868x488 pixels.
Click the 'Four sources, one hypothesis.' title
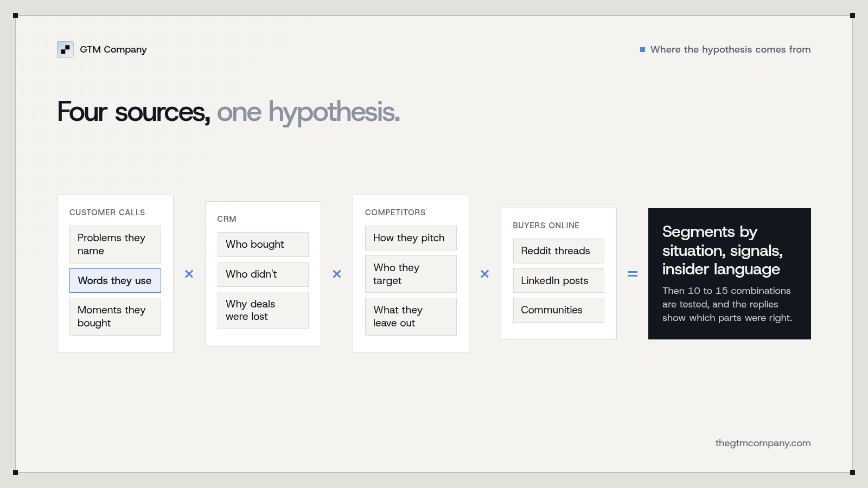click(x=228, y=112)
